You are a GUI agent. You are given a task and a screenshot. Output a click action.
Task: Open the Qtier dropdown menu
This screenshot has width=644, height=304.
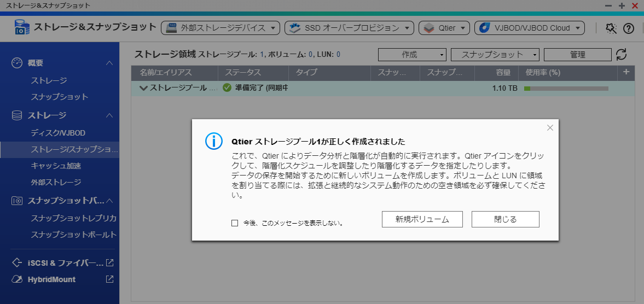tap(444, 28)
